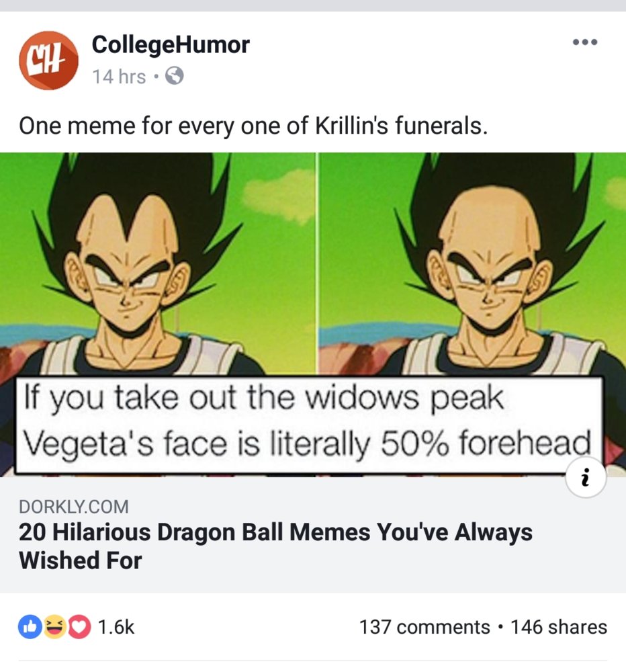Click the laughing Haha reaction icon
This screenshot has height=672, width=626.
(54, 627)
